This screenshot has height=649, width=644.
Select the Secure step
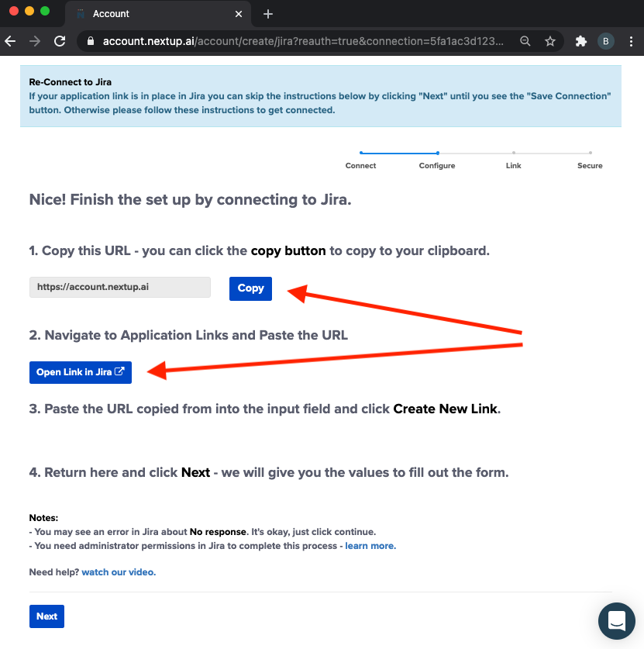pyautogui.click(x=590, y=165)
